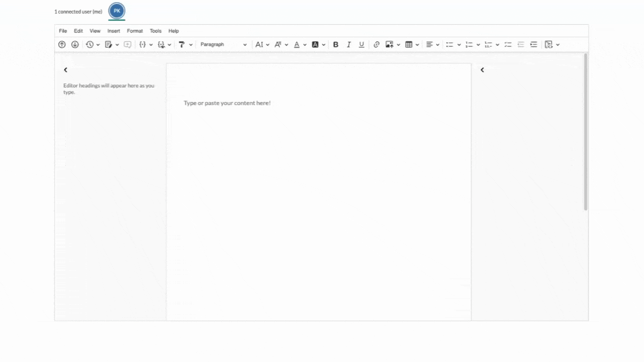Expand the bullet list style arrow

(459, 45)
